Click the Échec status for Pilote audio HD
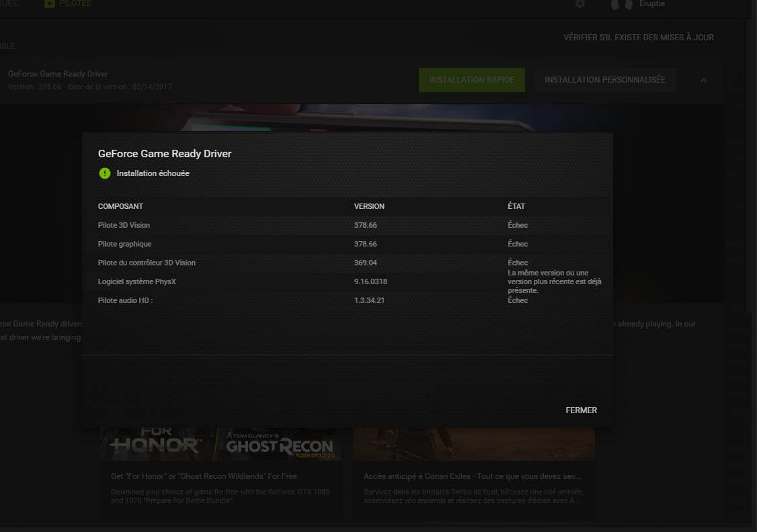The height and width of the screenshot is (532, 757). pos(518,300)
